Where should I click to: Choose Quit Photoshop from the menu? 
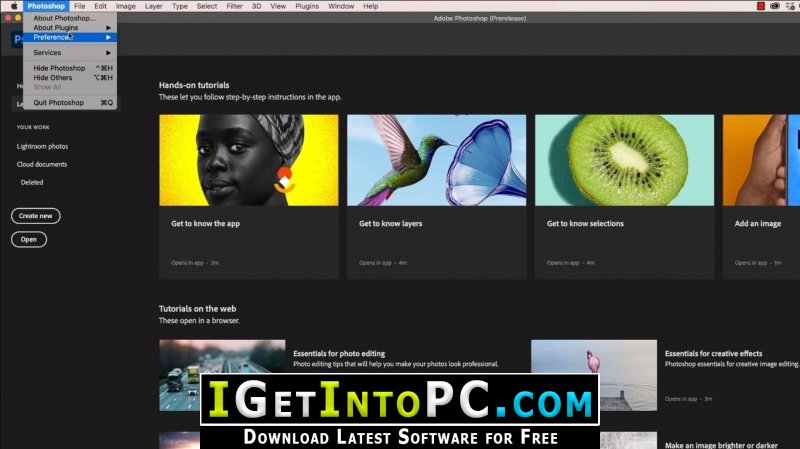tap(70, 103)
